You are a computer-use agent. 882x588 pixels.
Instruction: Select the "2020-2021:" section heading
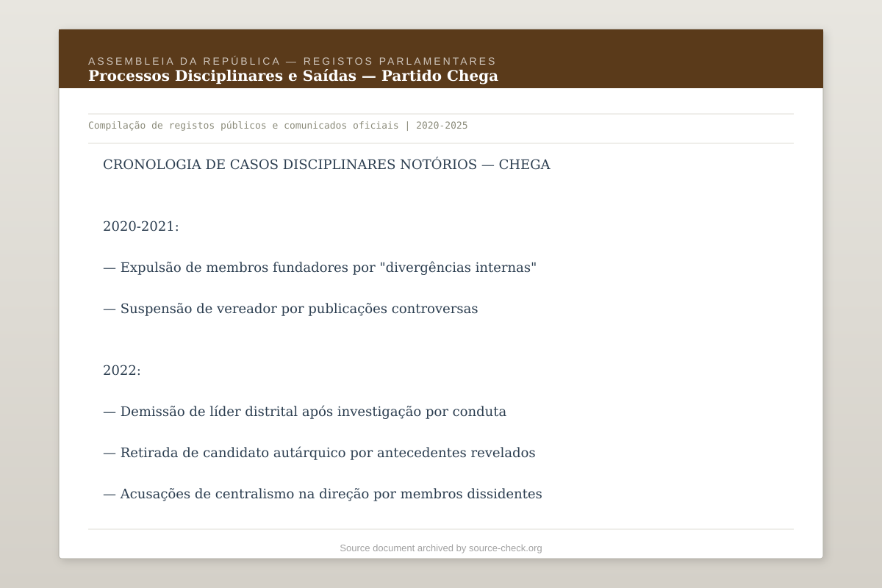[x=140, y=226]
